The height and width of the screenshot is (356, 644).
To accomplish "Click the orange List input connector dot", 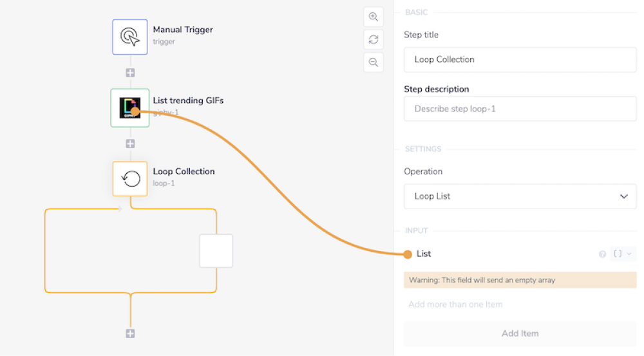I will pos(408,254).
